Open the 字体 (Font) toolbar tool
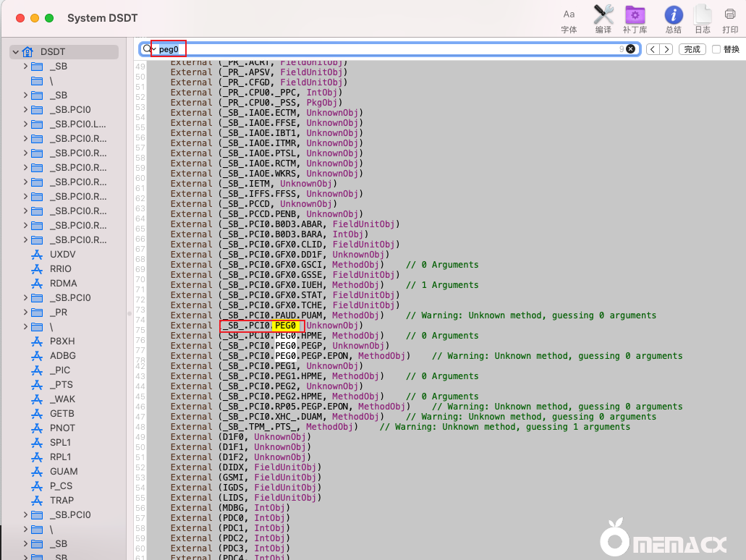 point(569,19)
